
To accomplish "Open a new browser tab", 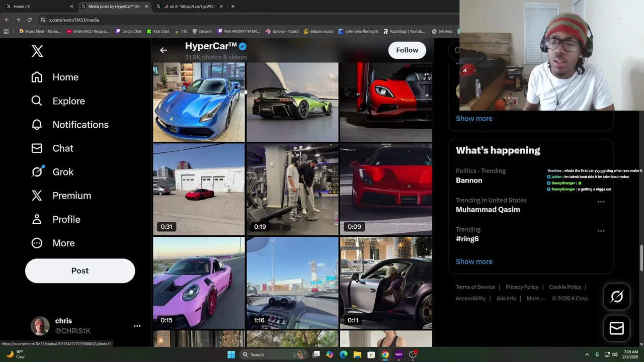I will (232, 7).
